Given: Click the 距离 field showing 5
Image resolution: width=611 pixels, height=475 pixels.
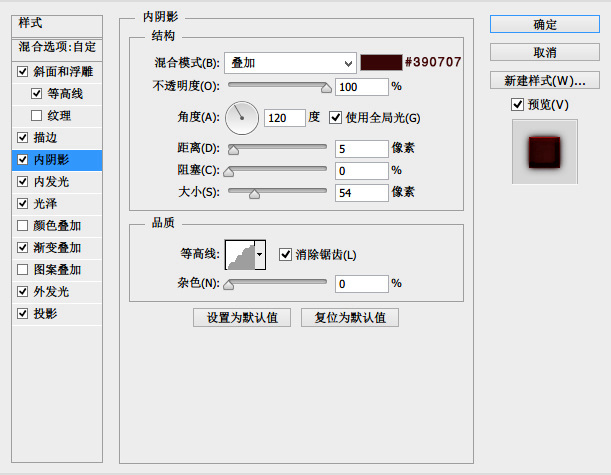Looking at the screenshot, I should [x=362, y=149].
